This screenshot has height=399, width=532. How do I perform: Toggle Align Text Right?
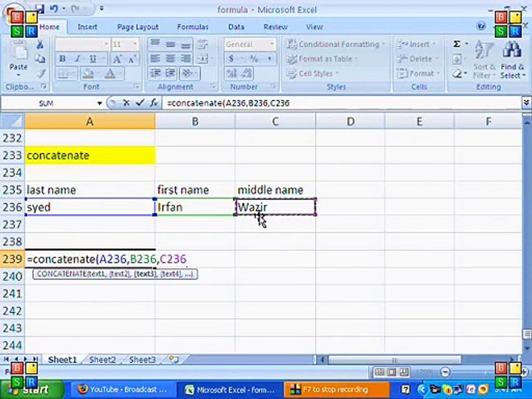[x=185, y=59]
